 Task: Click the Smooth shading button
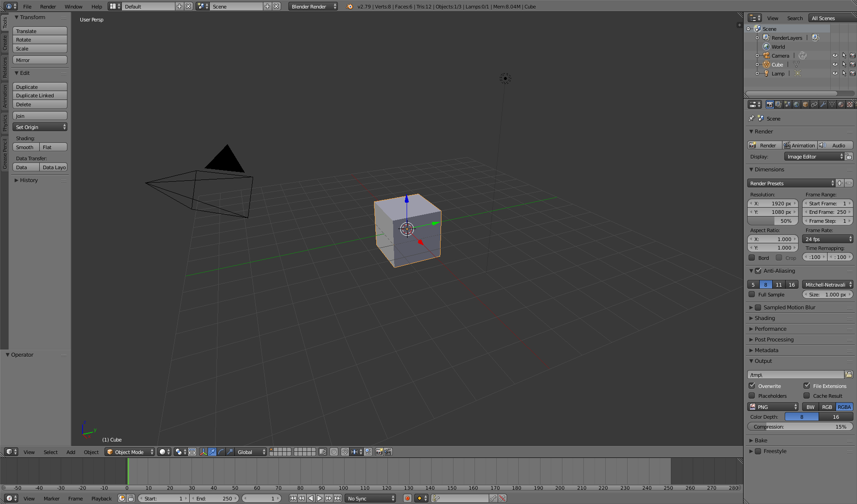pos(25,147)
